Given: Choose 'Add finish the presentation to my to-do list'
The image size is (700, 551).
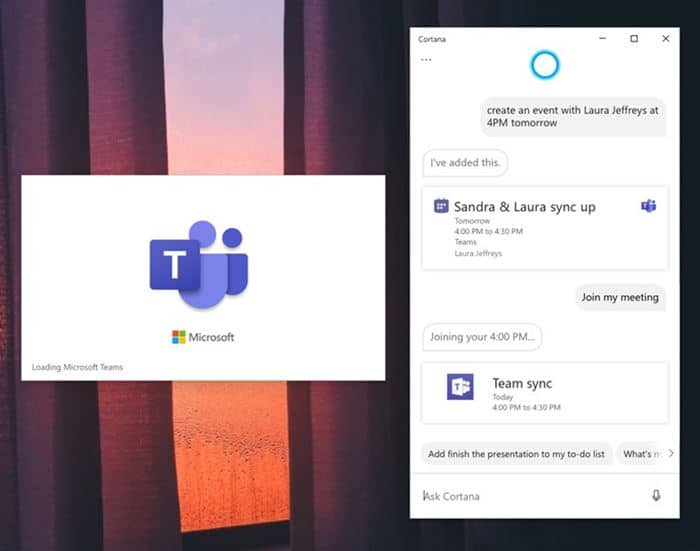Looking at the screenshot, I should (516, 454).
